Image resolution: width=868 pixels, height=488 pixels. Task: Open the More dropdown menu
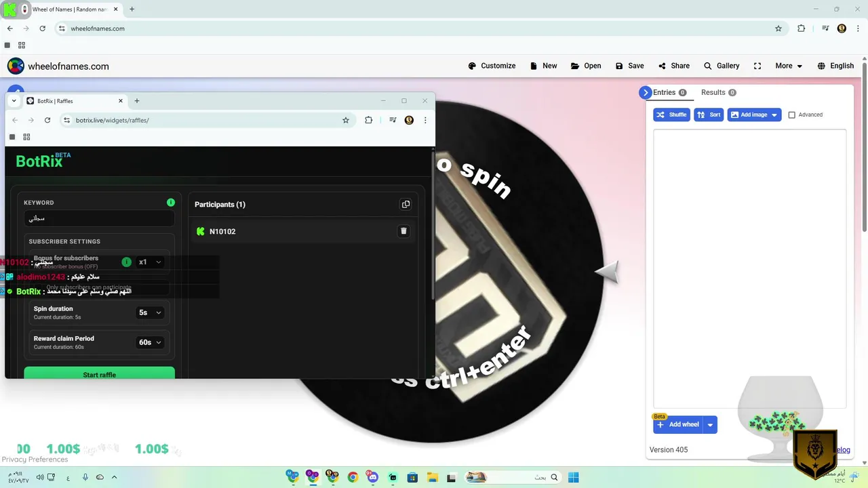[789, 66]
